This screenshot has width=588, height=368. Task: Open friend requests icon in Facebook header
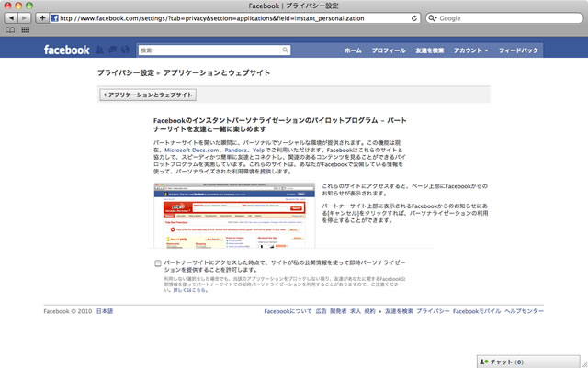[x=100, y=50]
